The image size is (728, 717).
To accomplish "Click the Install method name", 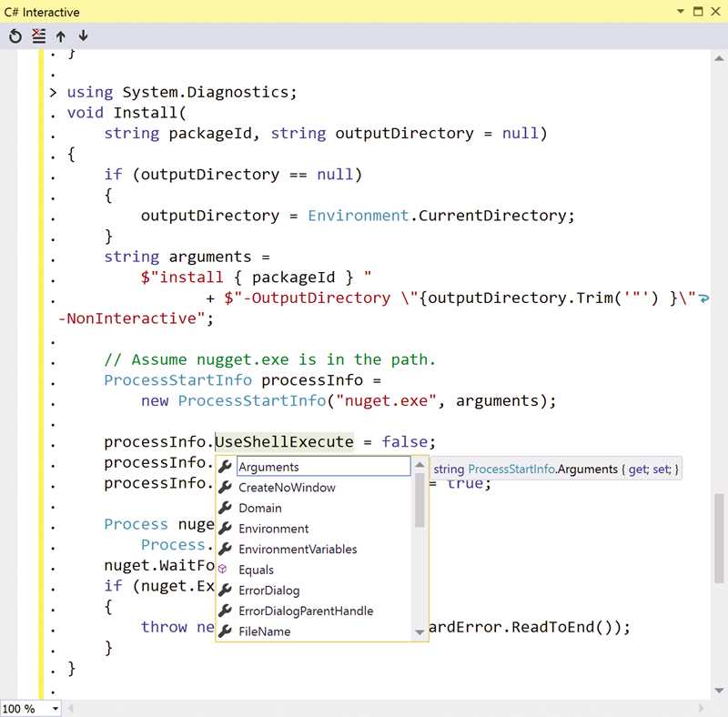I will [x=146, y=113].
